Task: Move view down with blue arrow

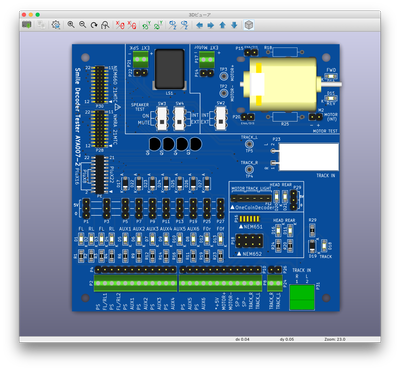Action: click(234, 25)
